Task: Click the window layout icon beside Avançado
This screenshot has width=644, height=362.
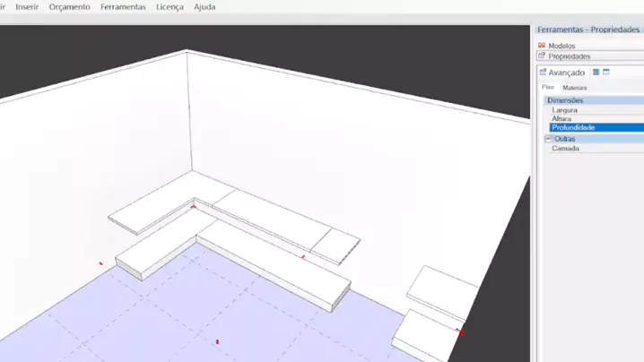Action: click(x=606, y=73)
